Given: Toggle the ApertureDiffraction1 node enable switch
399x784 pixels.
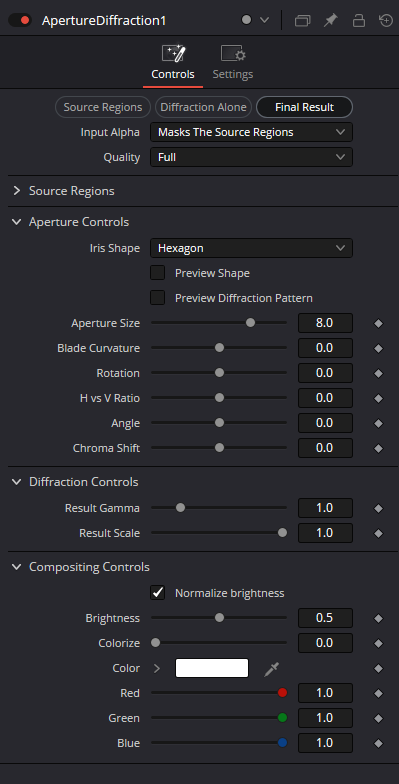Looking at the screenshot, I should [x=20, y=20].
